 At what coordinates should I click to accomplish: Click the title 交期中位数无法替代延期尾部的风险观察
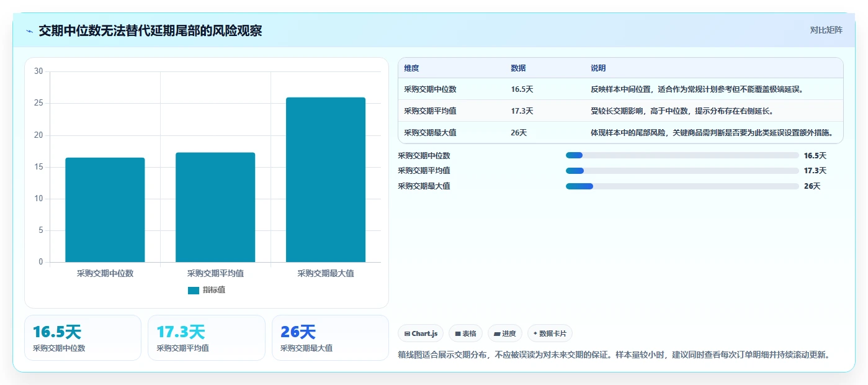pos(150,30)
